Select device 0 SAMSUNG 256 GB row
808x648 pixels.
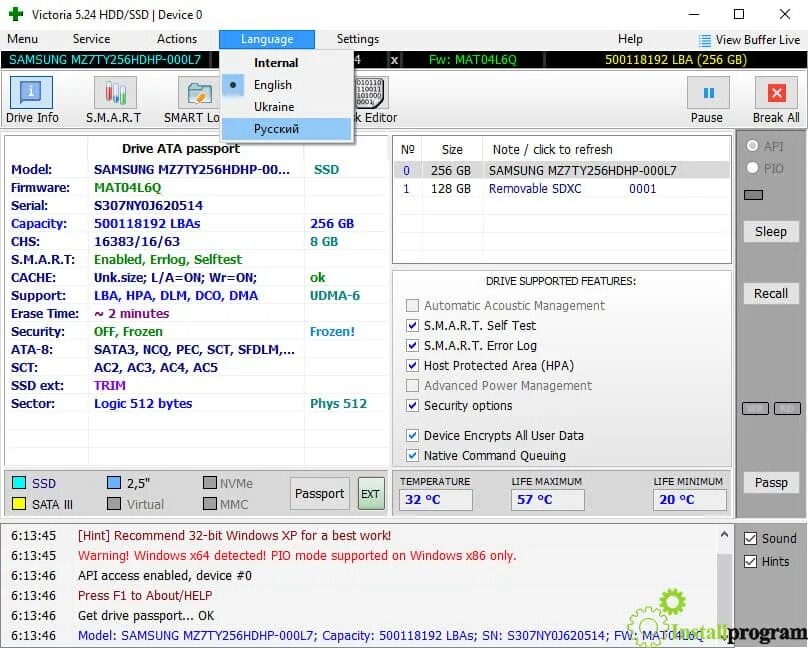562,170
